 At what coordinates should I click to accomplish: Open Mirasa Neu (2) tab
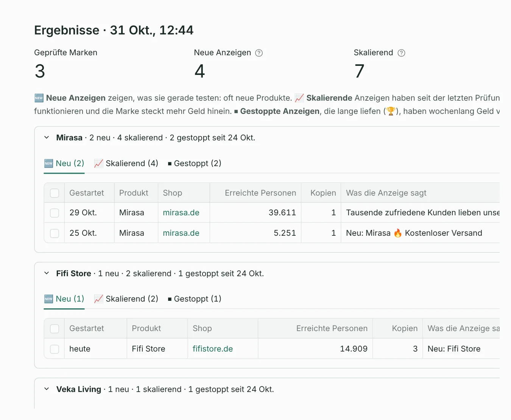pos(64,163)
